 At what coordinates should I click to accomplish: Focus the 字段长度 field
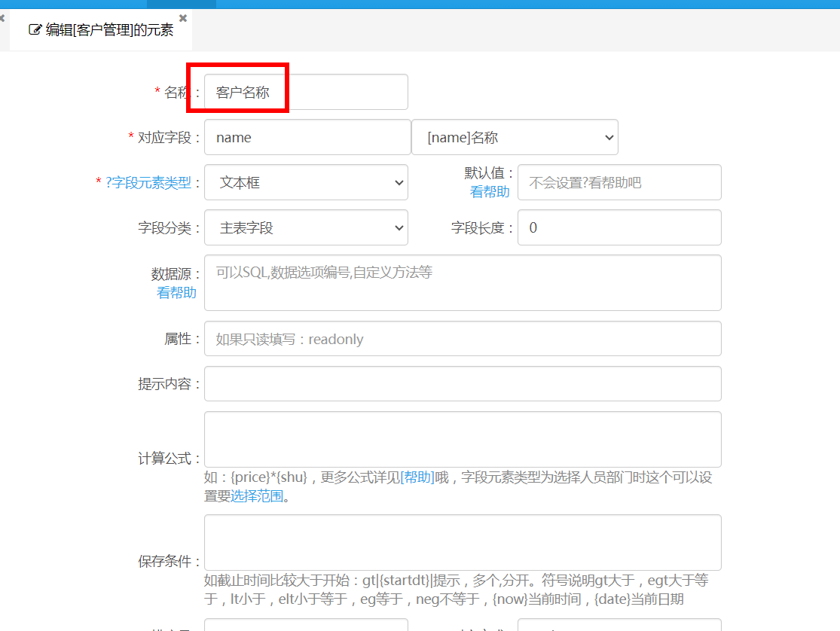click(x=619, y=227)
